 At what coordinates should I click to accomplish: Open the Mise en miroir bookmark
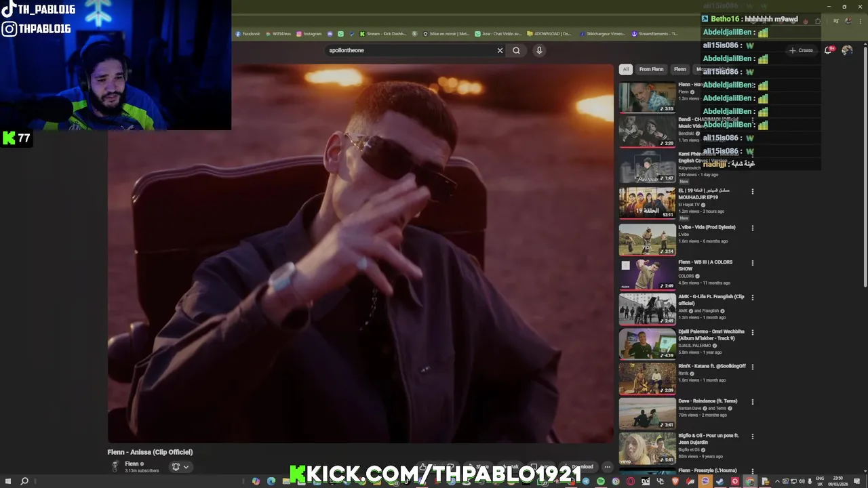click(446, 34)
